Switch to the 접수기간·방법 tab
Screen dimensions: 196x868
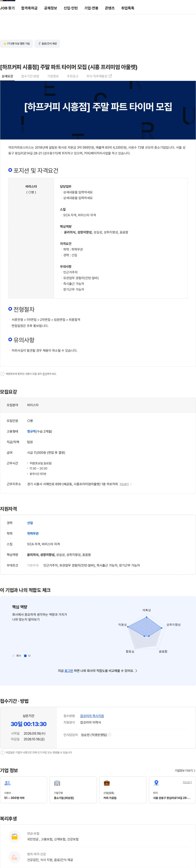[30, 77]
